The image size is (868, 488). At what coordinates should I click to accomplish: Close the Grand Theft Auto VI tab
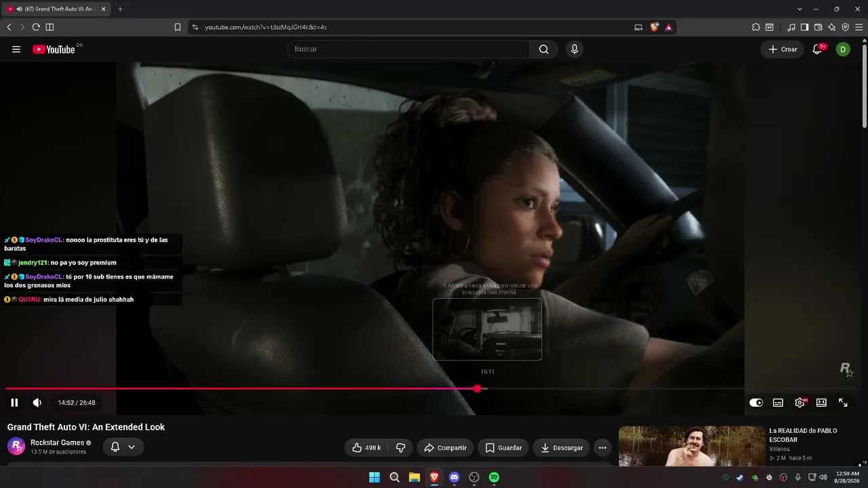pos(104,9)
